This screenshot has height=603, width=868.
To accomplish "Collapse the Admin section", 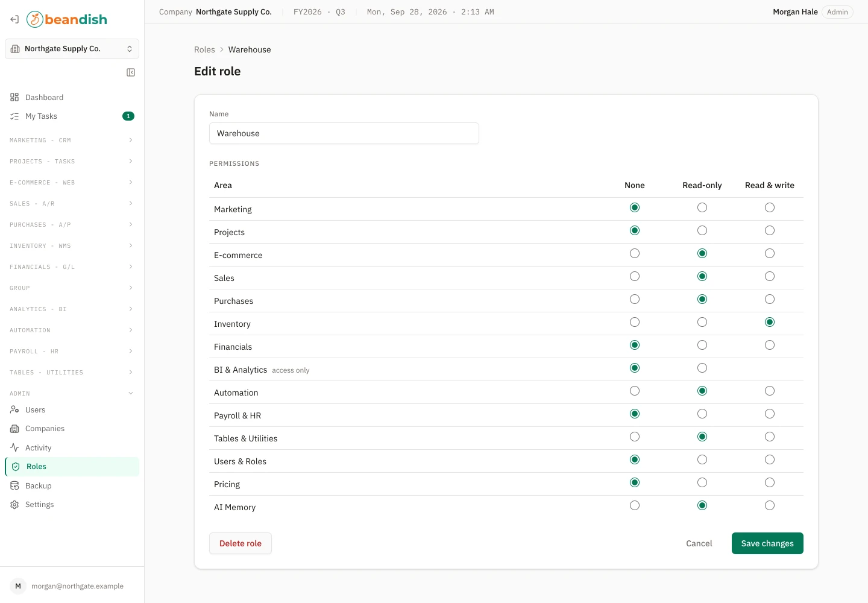I will tap(72, 393).
